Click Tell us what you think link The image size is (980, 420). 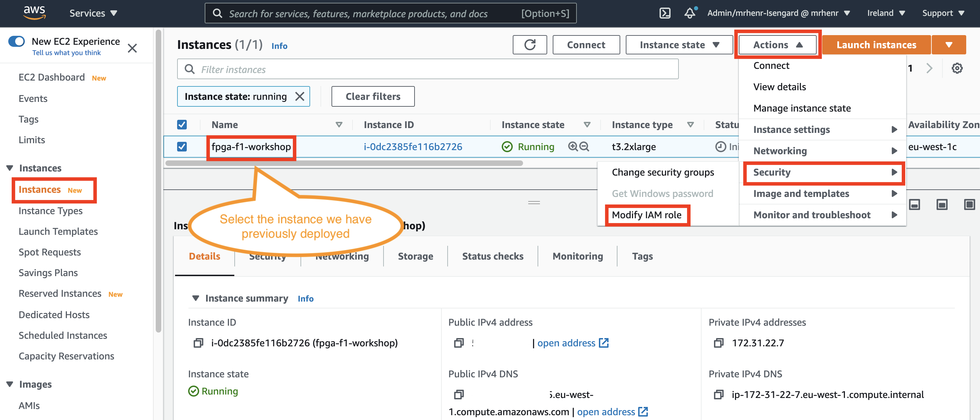click(x=67, y=53)
